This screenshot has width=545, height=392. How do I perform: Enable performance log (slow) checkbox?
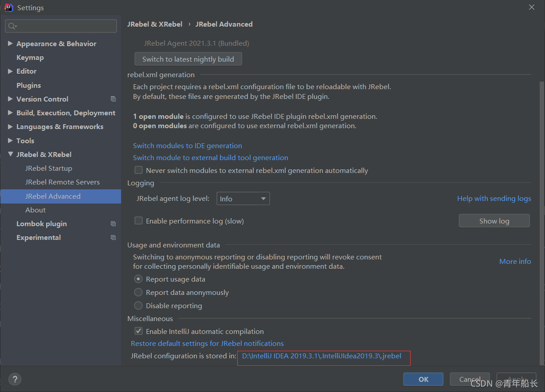pos(139,221)
